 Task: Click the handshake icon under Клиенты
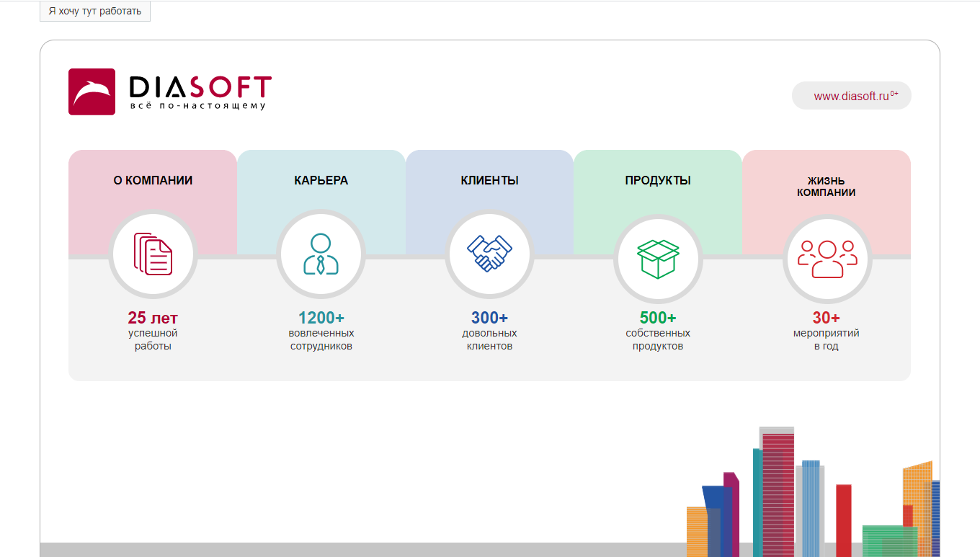pyautogui.click(x=489, y=254)
